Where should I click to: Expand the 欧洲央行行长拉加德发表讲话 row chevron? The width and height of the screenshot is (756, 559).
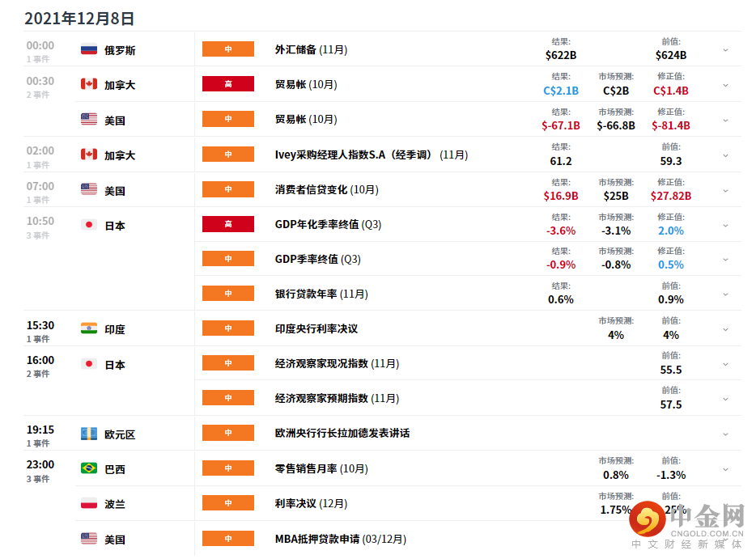pos(725,434)
